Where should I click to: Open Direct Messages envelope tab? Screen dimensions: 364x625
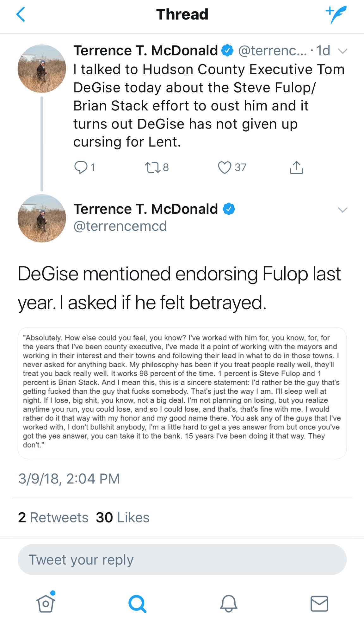[x=319, y=603]
